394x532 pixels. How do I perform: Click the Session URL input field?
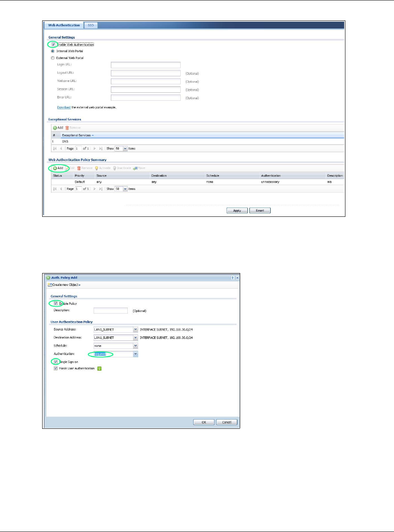coord(146,90)
